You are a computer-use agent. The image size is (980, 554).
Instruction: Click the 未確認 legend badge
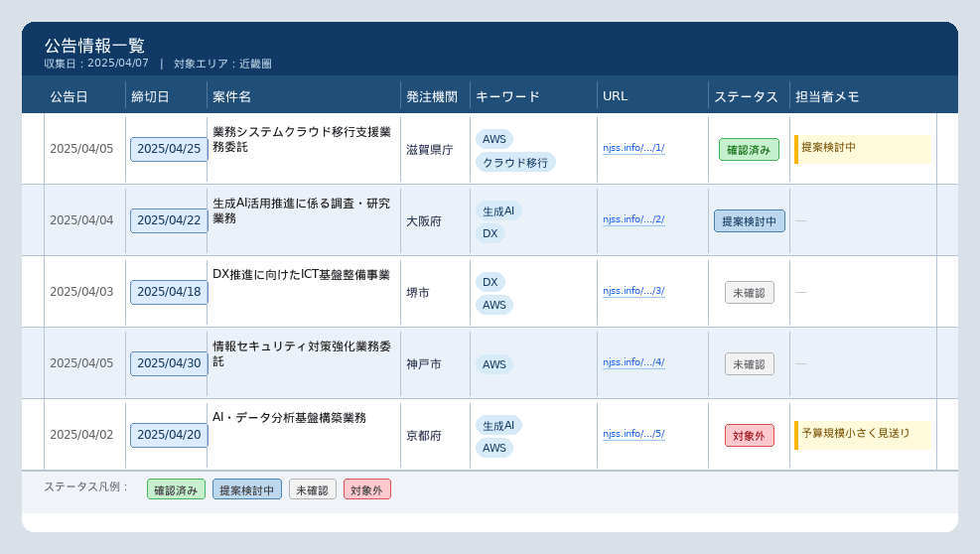pos(313,489)
